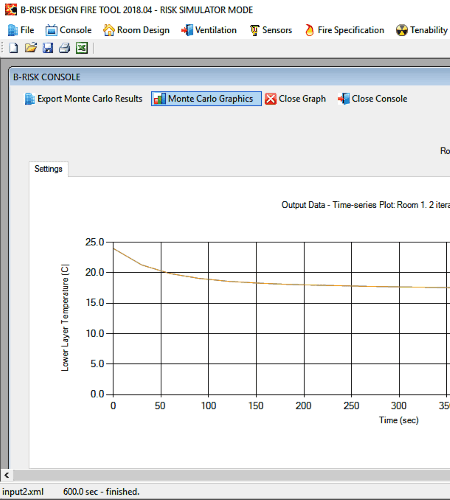Viewport: 450px width, 500px height.
Task: Open the File menu
Action: pos(21,30)
